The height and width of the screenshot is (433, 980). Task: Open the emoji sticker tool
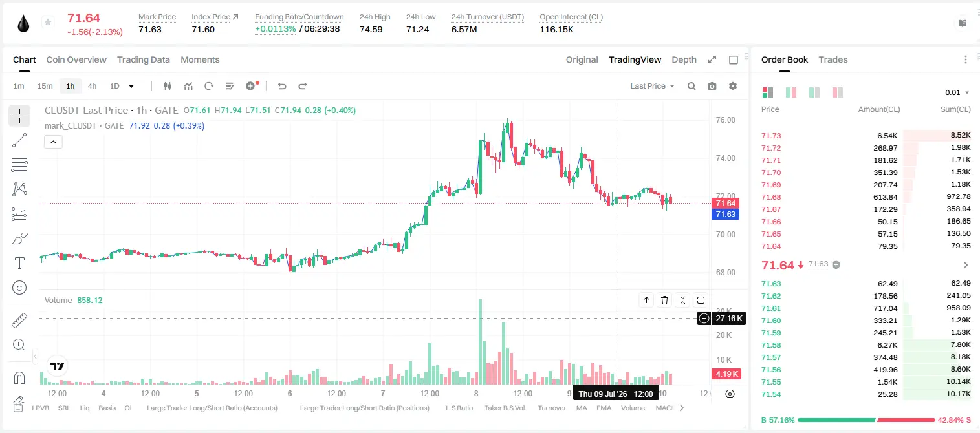pyautogui.click(x=19, y=288)
